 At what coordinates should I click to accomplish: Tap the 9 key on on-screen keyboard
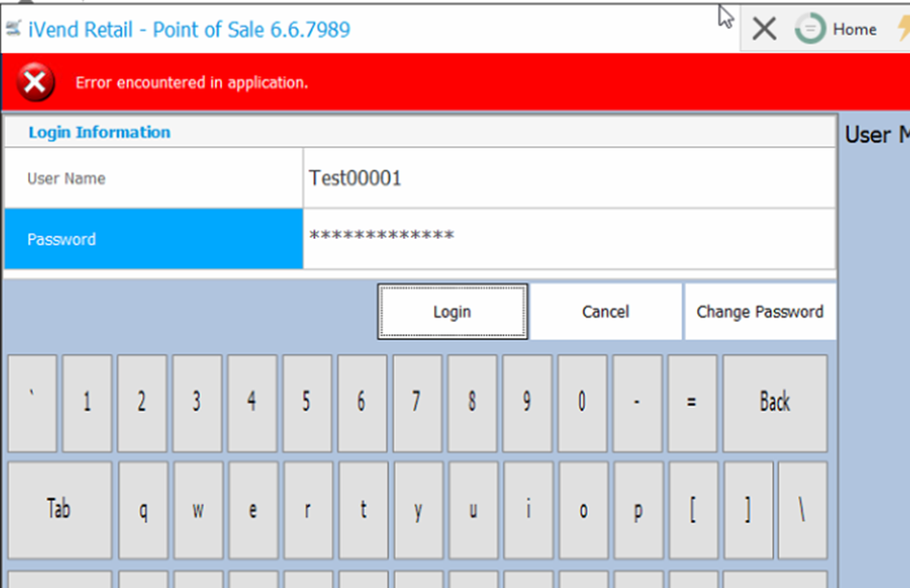(527, 403)
